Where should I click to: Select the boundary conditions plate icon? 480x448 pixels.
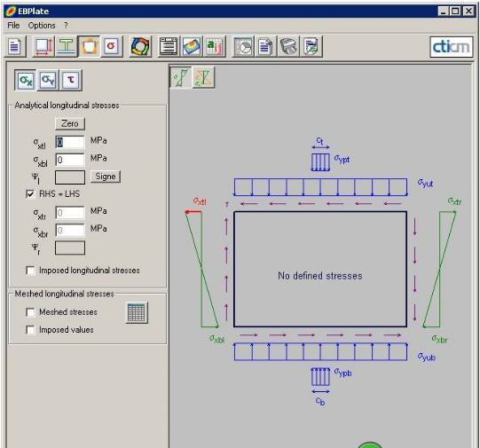[x=89, y=46]
